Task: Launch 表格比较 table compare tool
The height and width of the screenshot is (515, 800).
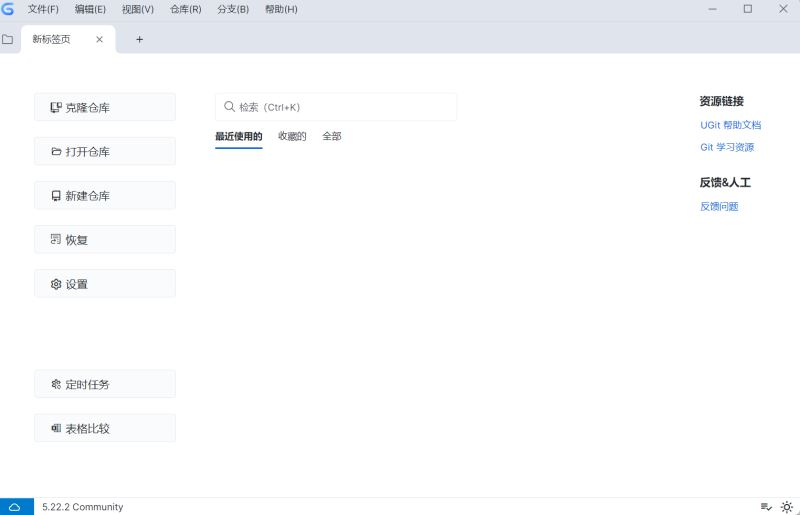Action: click(x=105, y=428)
